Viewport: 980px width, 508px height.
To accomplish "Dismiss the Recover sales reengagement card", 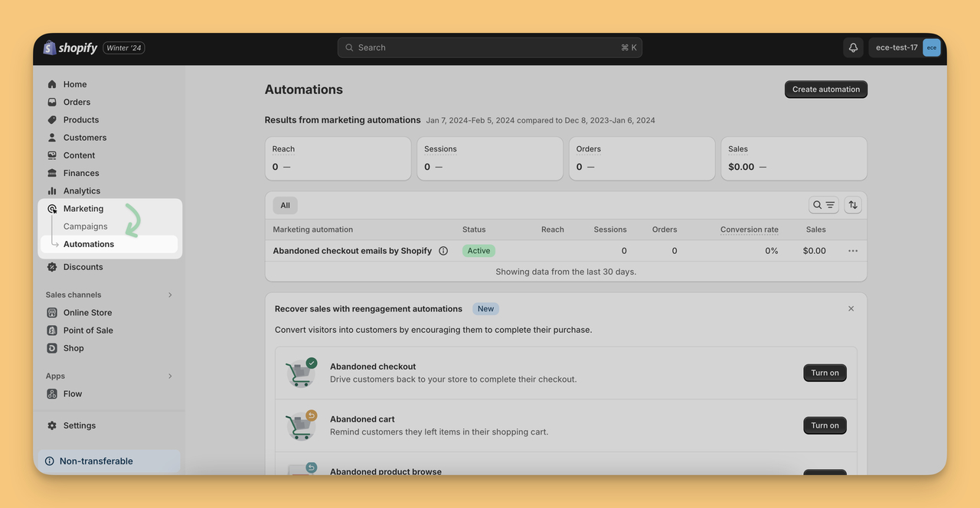I will (851, 308).
